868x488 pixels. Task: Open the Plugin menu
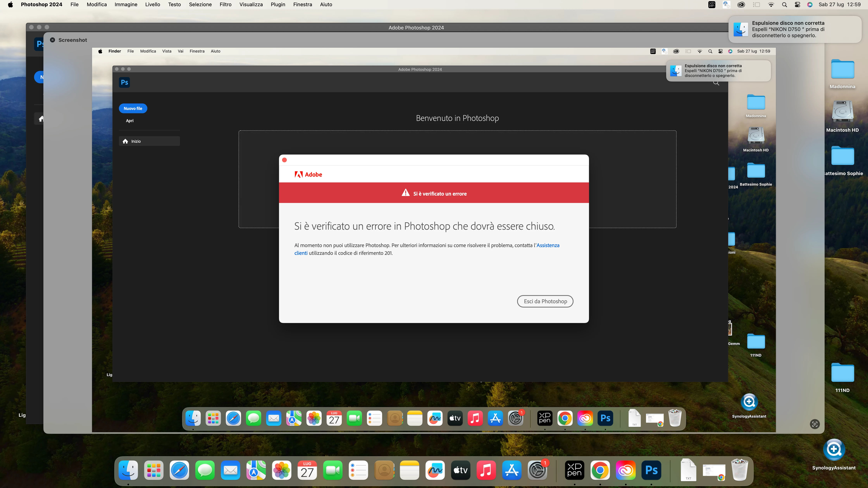[x=278, y=4]
